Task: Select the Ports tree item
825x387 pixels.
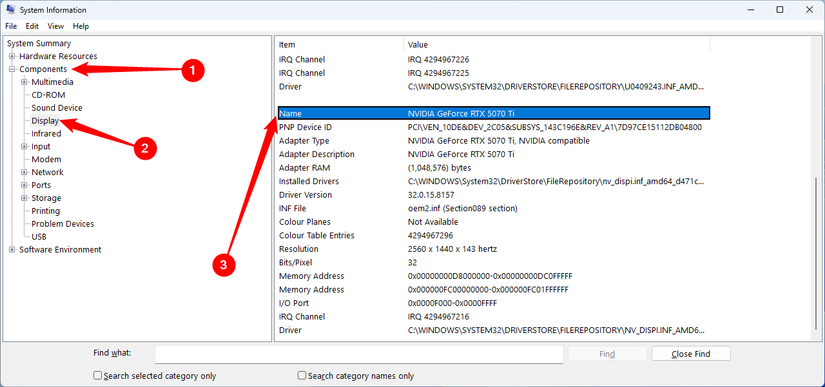Action: tap(41, 185)
